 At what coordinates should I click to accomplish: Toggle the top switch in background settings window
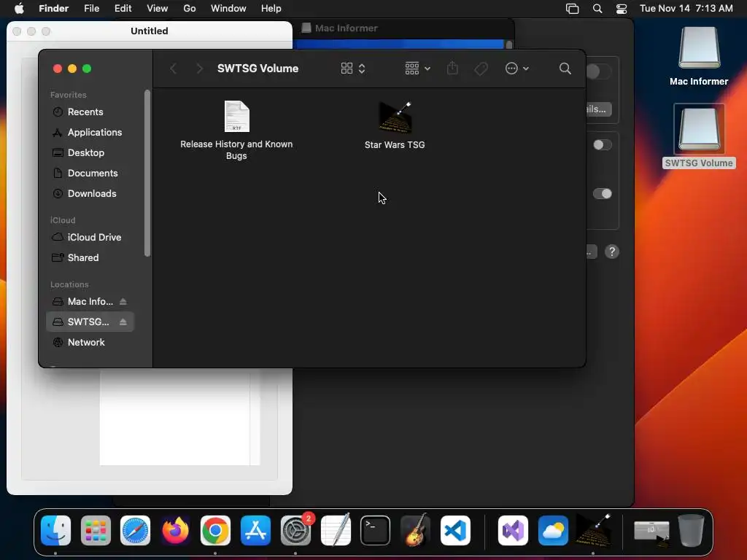coord(598,72)
